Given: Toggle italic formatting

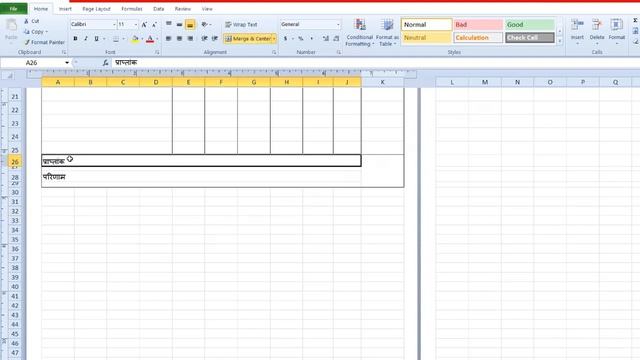Looking at the screenshot, I should [x=86, y=39].
